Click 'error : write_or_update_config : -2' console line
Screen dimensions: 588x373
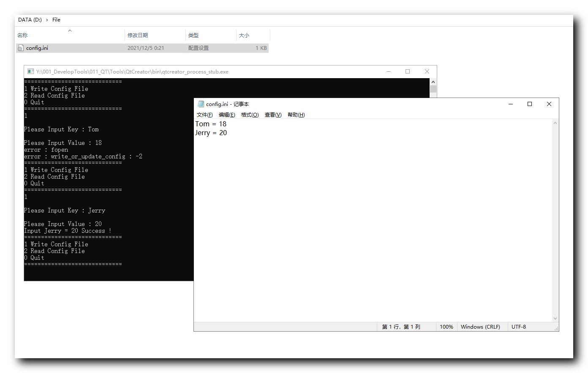coord(83,156)
